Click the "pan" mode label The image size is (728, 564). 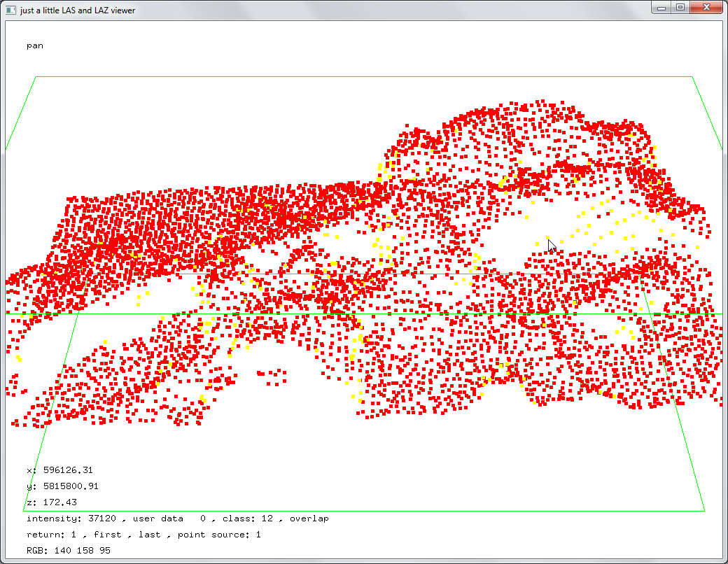[x=35, y=45]
